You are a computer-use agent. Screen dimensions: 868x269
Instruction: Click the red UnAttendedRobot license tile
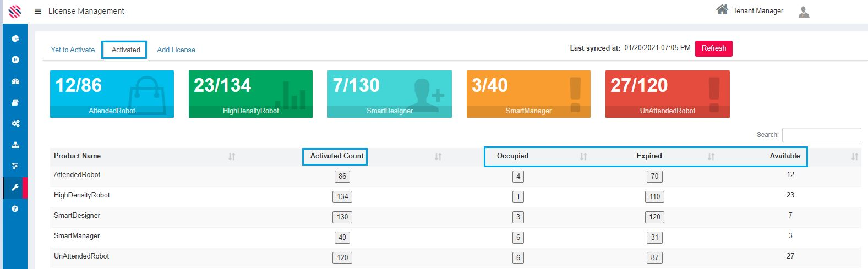pyautogui.click(x=667, y=94)
